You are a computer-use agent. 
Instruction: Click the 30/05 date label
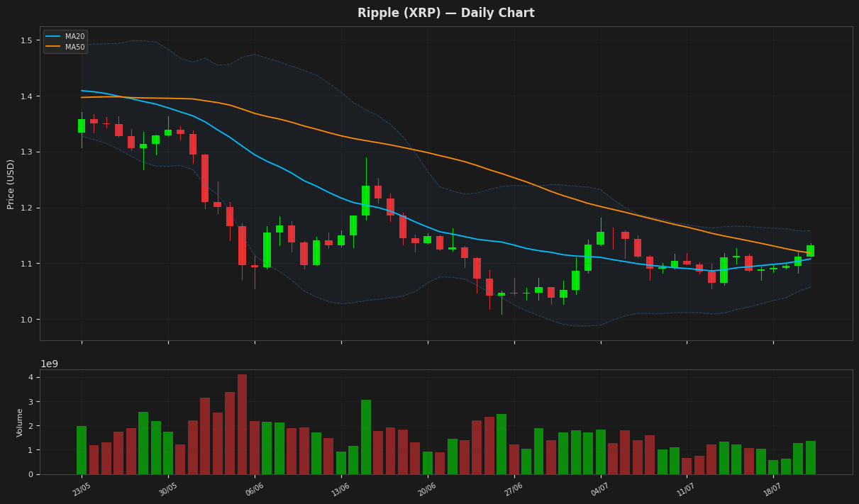coord(169,490)
